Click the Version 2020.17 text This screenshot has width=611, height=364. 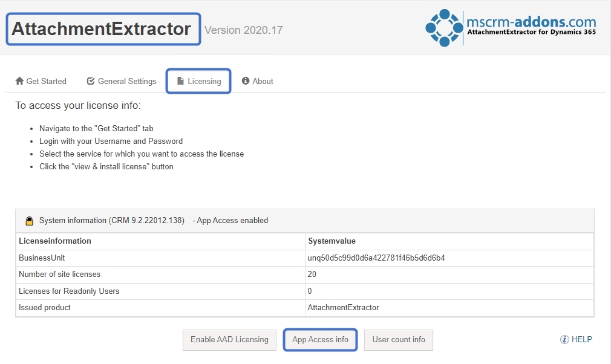pyautogui.click(x=244, y=30)
